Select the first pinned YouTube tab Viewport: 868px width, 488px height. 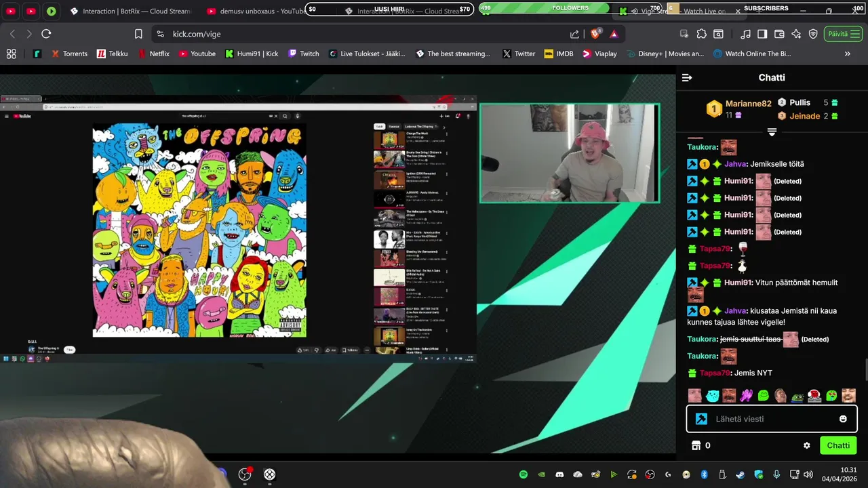11,11
